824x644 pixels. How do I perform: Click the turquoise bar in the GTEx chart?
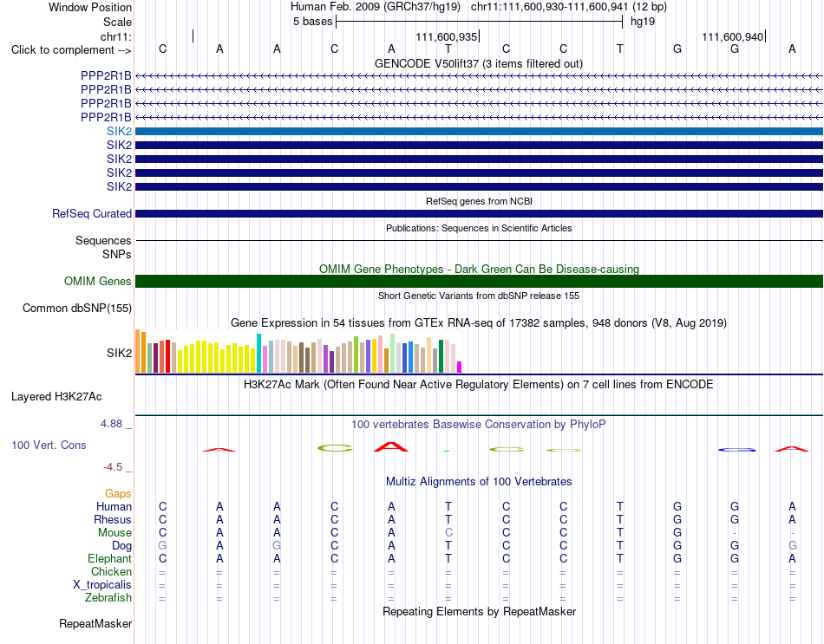258,353
